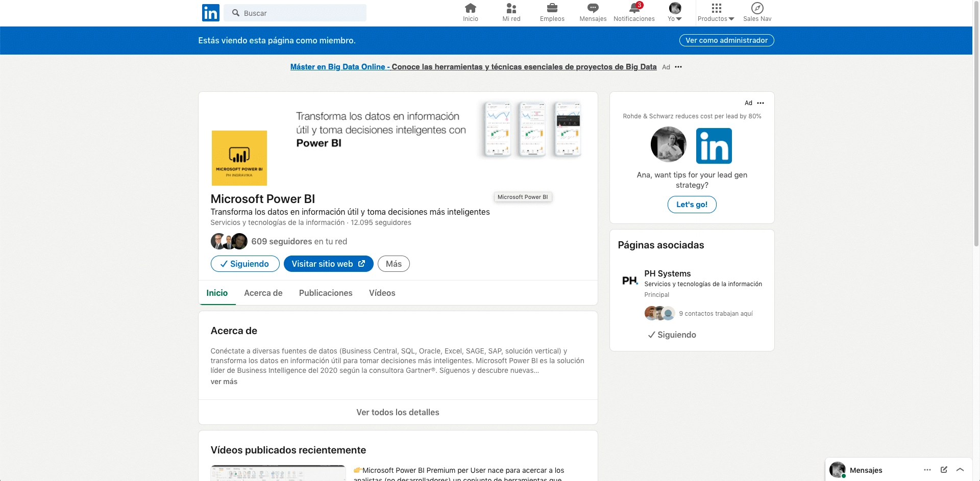Click Visitar sitio web button

(328, 264)
